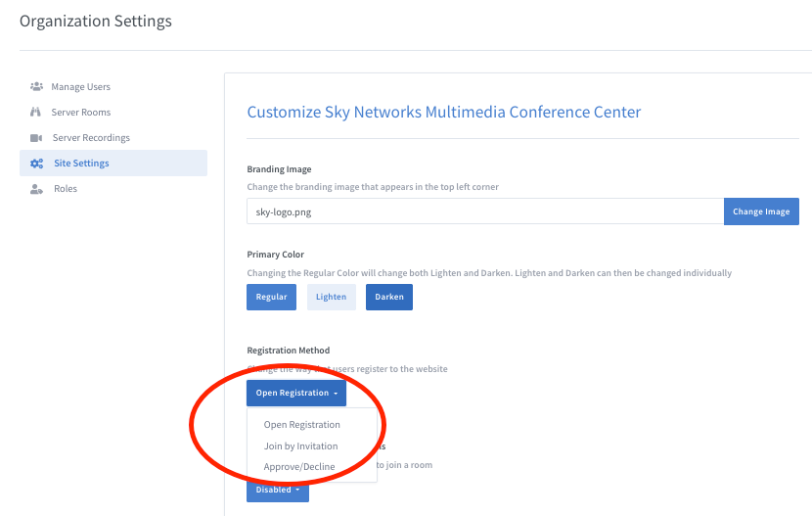Pick the Regular primary color

(x=271, y=297)
